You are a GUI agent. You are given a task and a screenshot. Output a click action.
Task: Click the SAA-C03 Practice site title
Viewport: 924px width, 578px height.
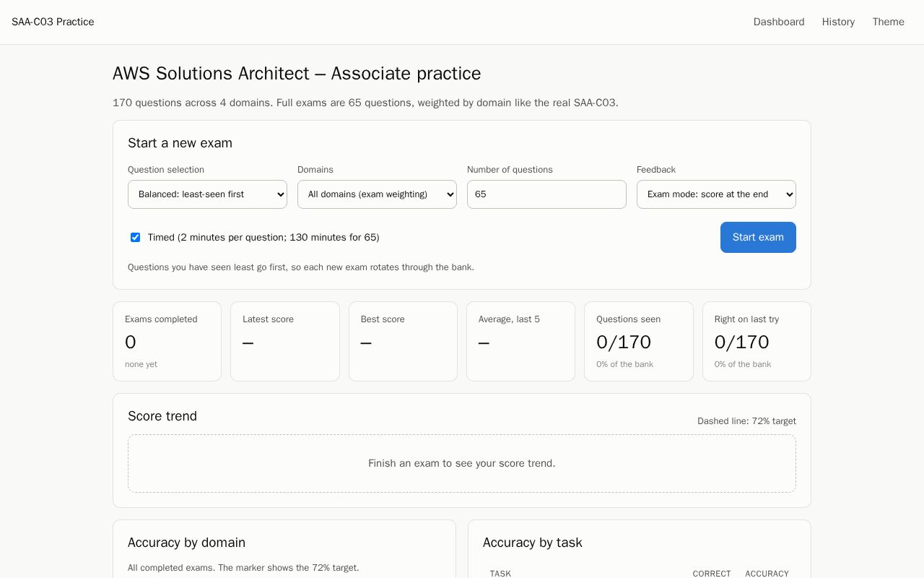click(x=53, y=22)
